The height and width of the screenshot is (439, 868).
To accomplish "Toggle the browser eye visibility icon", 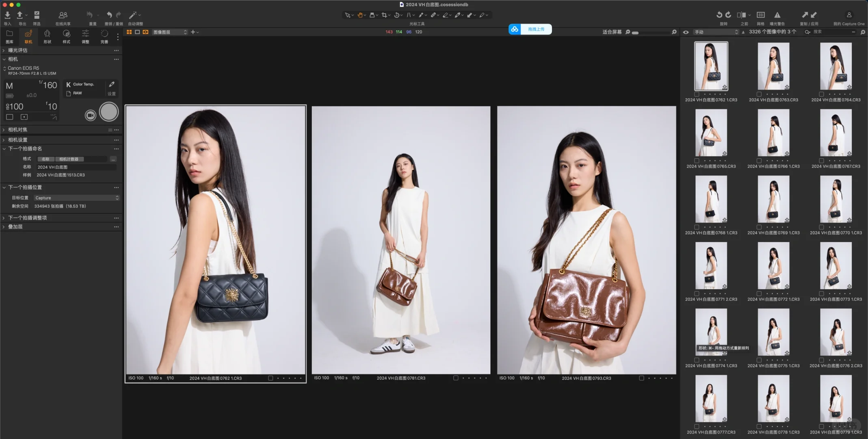I will click(686, 32).
